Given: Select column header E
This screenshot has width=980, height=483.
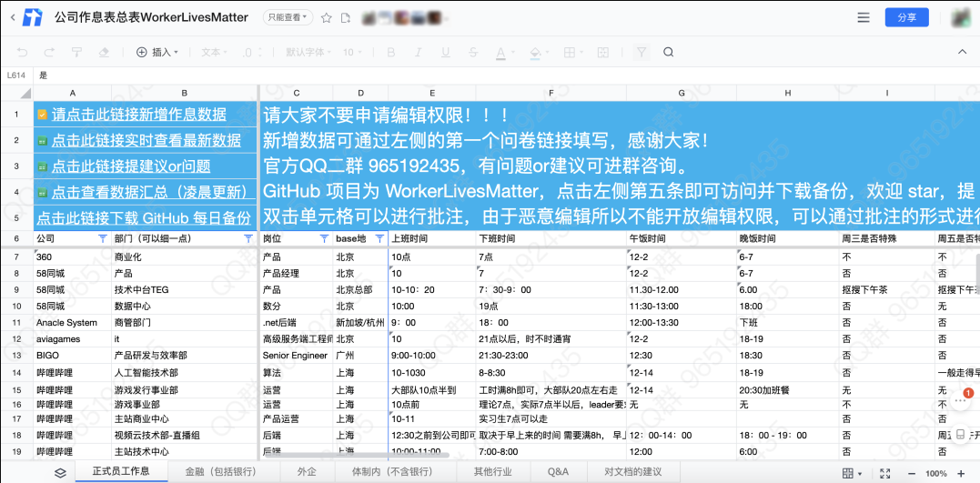Looking at the screenshot, I should (432, 93).
